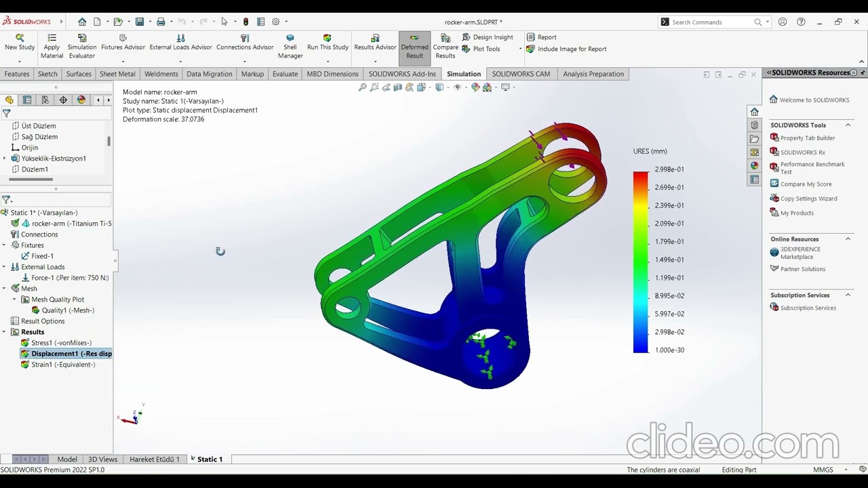Open the PropertyManager tab icon
Viewport: 868px width, 488px height.
pyautogui.click(x=27, y=100)
